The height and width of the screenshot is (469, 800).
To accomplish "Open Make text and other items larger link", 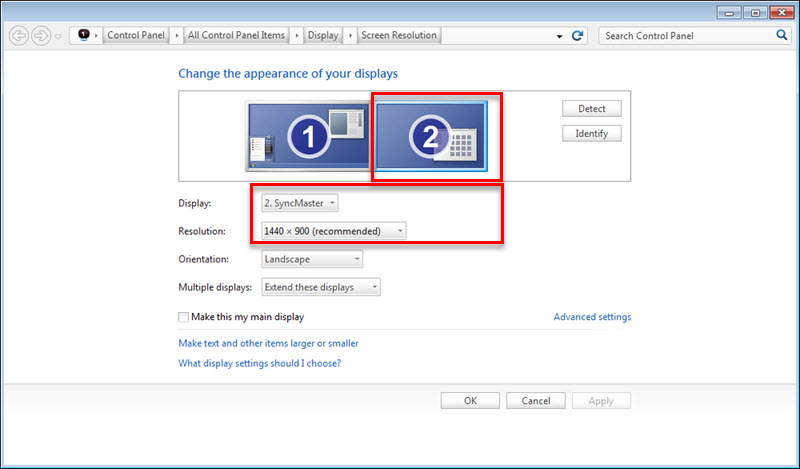I will (268, 343).
